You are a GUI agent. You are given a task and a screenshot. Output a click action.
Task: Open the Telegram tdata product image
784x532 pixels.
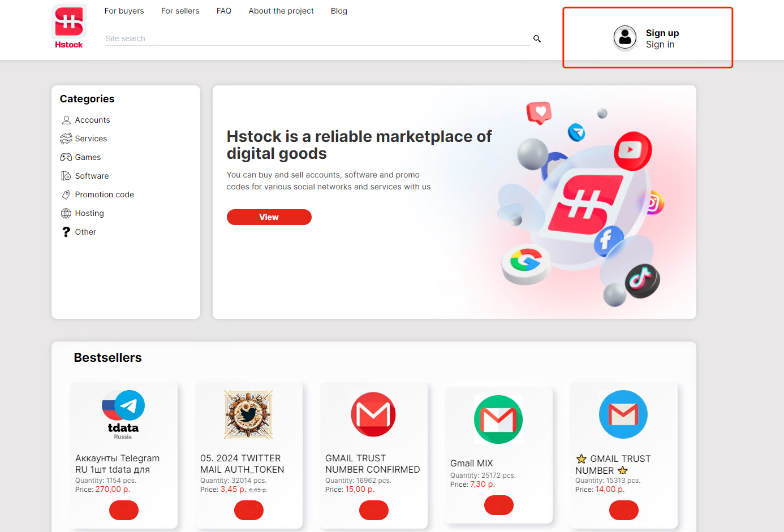(123, 414)
